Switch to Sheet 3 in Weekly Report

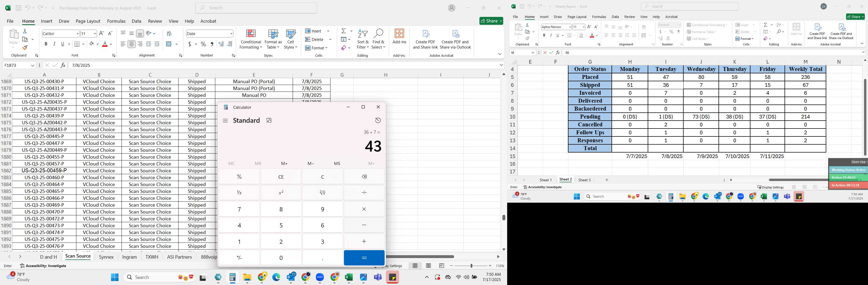point(584,180)
